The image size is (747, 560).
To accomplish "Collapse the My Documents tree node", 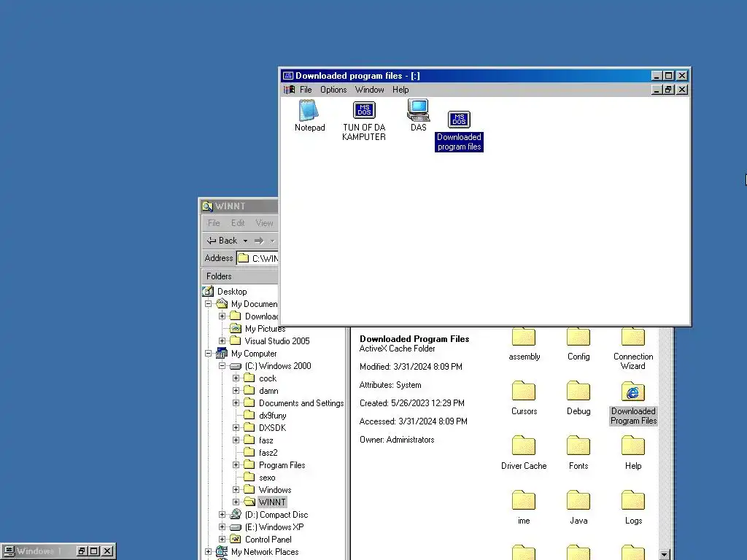I will (208, 304).
